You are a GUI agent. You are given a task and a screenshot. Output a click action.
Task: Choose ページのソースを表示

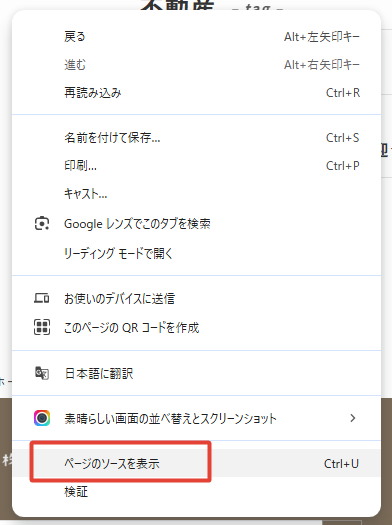pyautogui.click(x=197, y=463)
